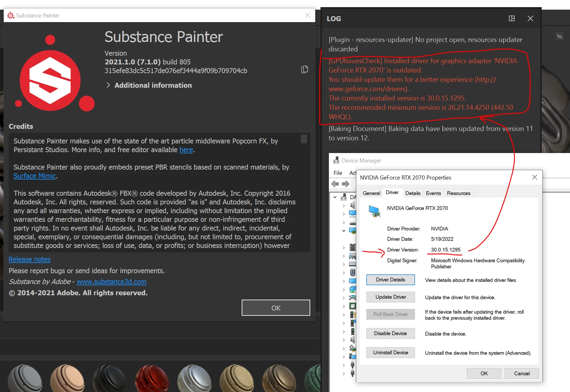The image size is (570, 392).
Task: Collapse the Display adapters node chevron
Action: pos(344,231)
